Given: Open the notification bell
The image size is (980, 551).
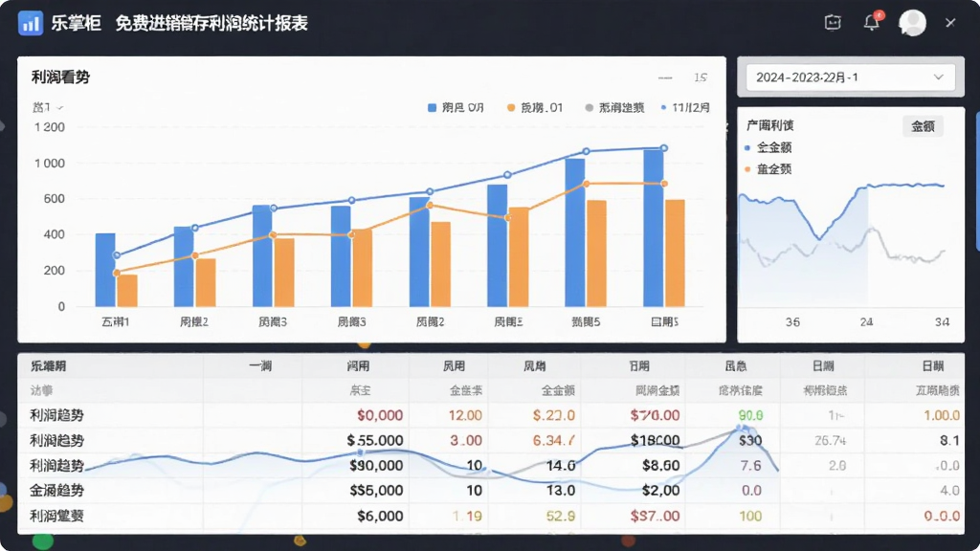Looking at the screenshot, I should point(872,22).
